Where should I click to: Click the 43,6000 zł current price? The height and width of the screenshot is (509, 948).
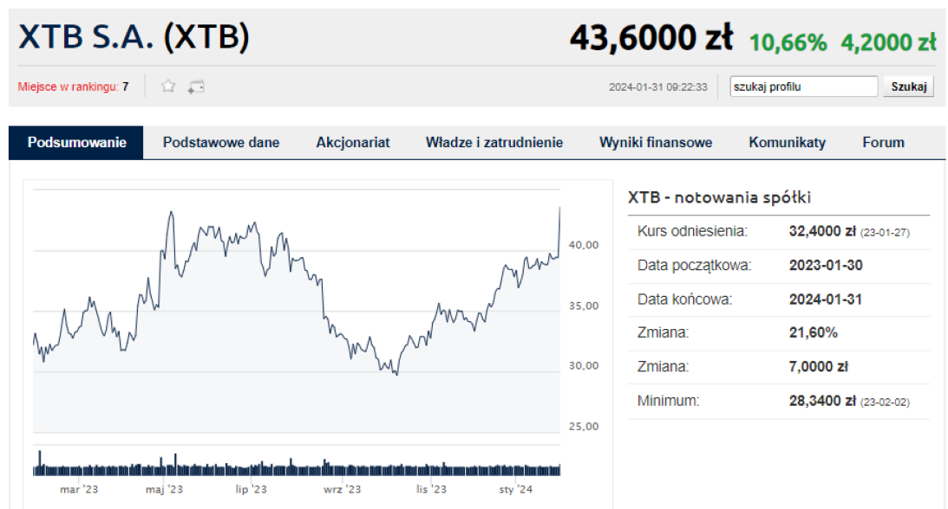(651, 37)
